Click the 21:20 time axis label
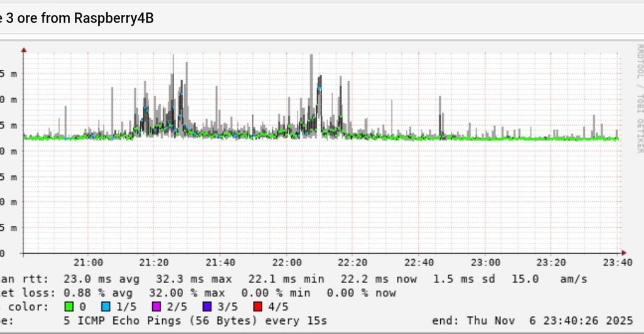The width and height of the screenshot is (644, 334). (x=154, y=262)
